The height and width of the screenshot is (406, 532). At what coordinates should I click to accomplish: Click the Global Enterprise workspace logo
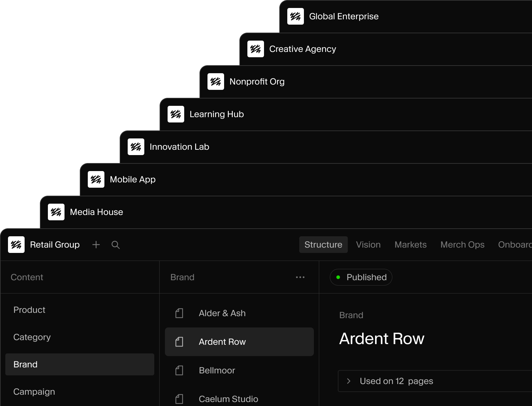(x=296, y=16)
